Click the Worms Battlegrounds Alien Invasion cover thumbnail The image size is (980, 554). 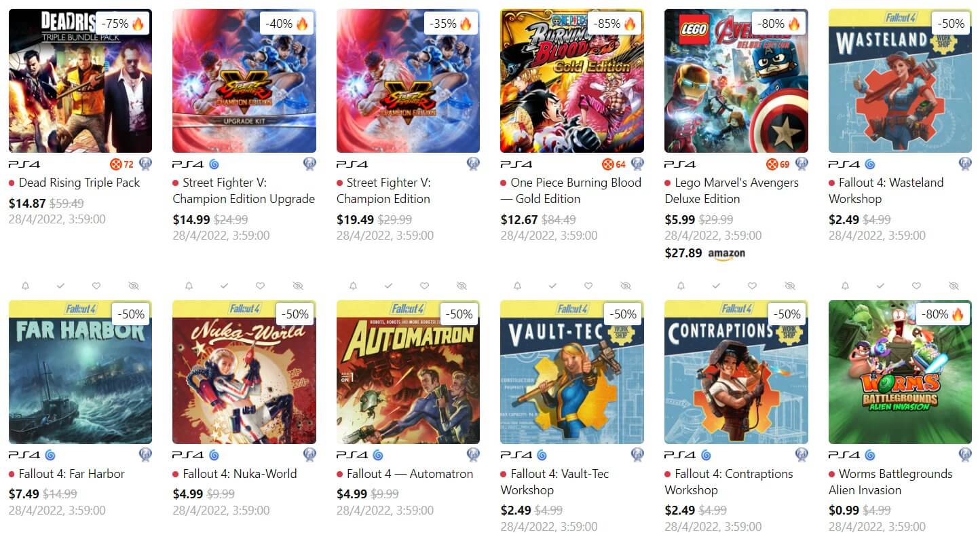pos(900,372)
